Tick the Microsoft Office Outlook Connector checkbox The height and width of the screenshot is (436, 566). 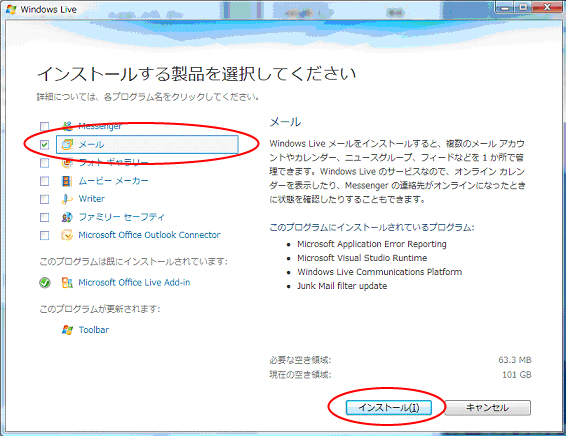44,235
